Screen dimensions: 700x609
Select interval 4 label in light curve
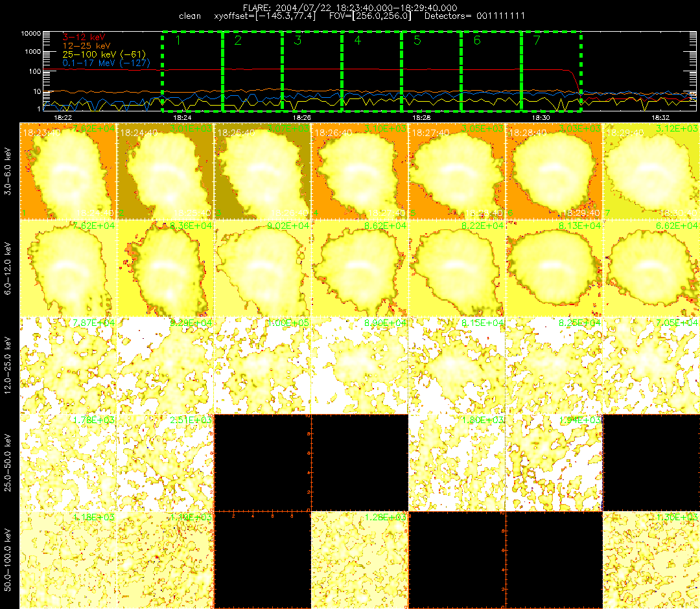358,41
